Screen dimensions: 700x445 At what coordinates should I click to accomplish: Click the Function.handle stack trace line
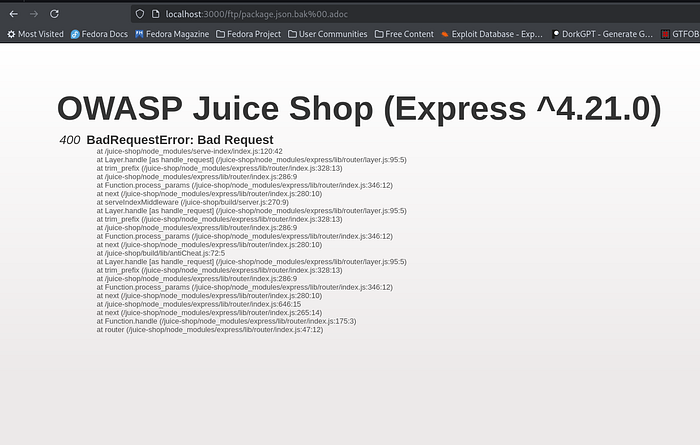[x=226, y=321]
